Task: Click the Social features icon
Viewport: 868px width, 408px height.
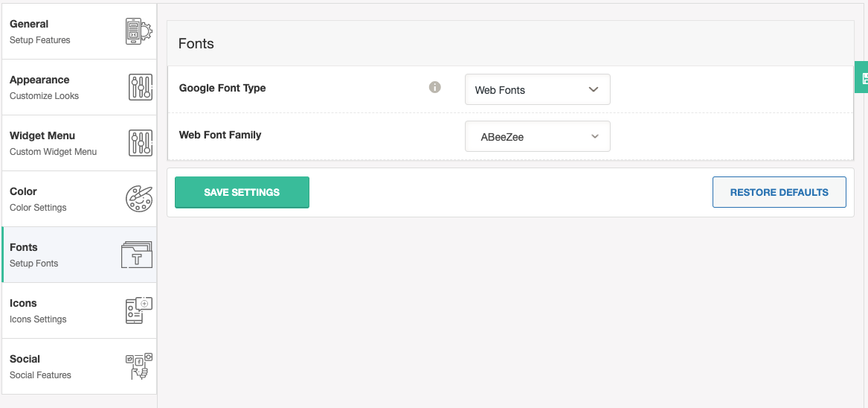Action: (x=138, y=366)
